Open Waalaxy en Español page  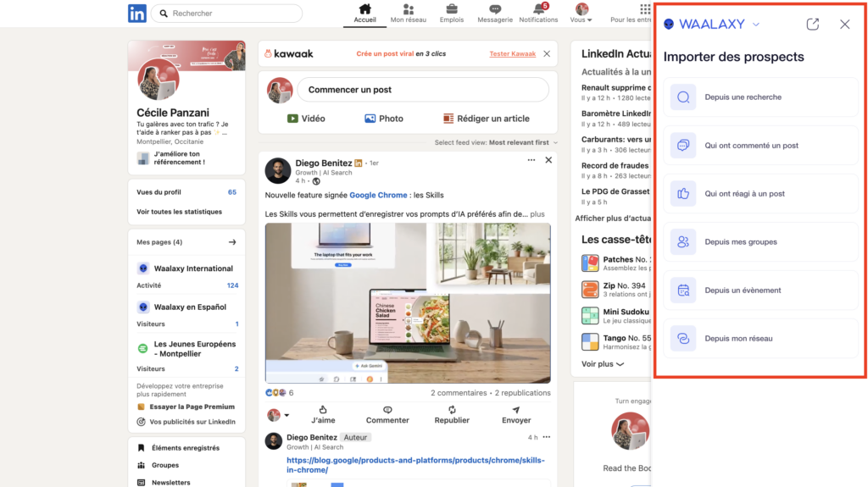(190, 307)
